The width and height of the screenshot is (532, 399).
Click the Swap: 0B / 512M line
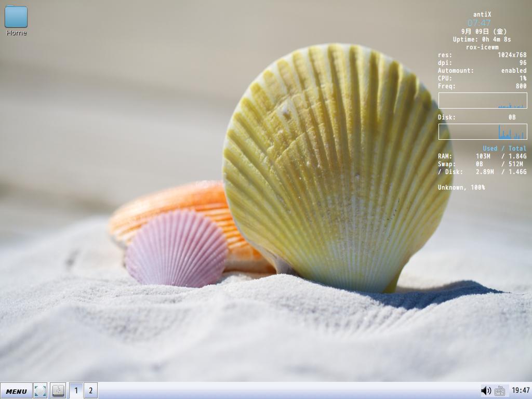pos(481,164)
